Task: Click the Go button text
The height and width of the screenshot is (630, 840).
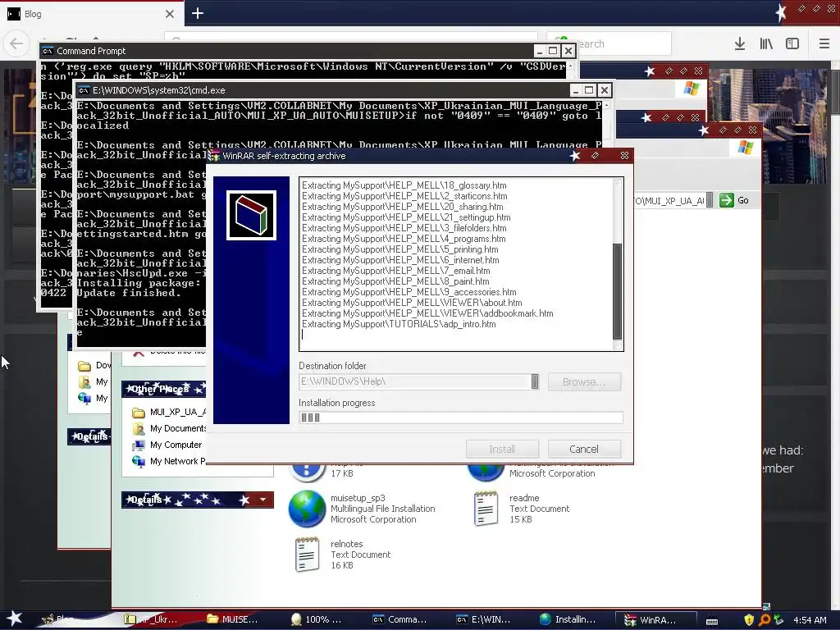Action: 743,200
